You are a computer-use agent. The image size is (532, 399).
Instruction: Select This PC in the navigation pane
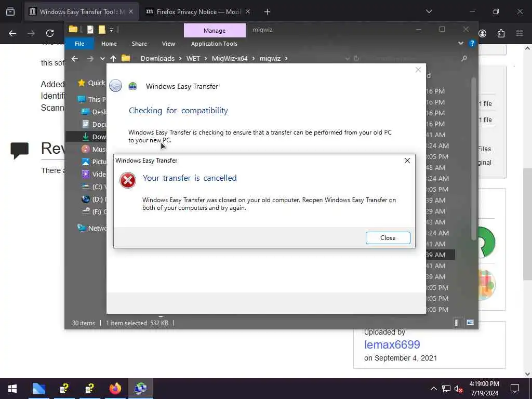[x=92, y=99]
